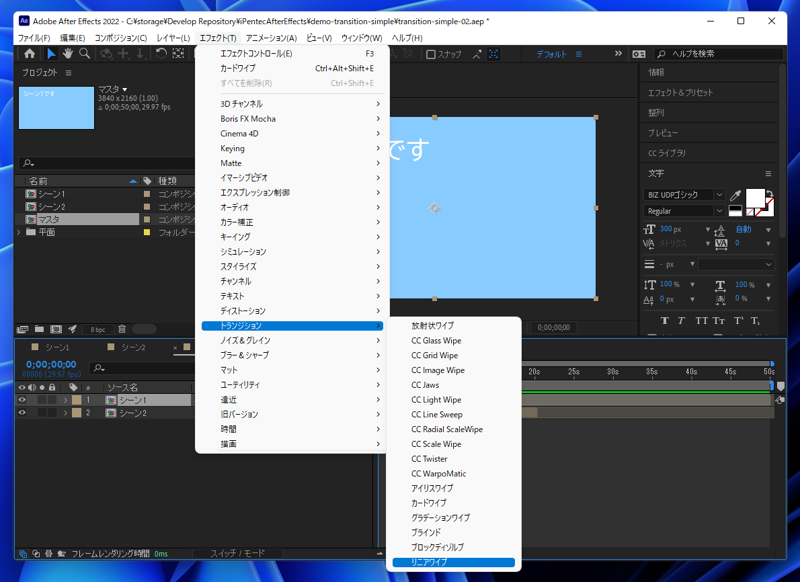The width and height of the screenshot is (800, 582).
Task: Open the Regular font style dropdown
Action: pos(685,211)
